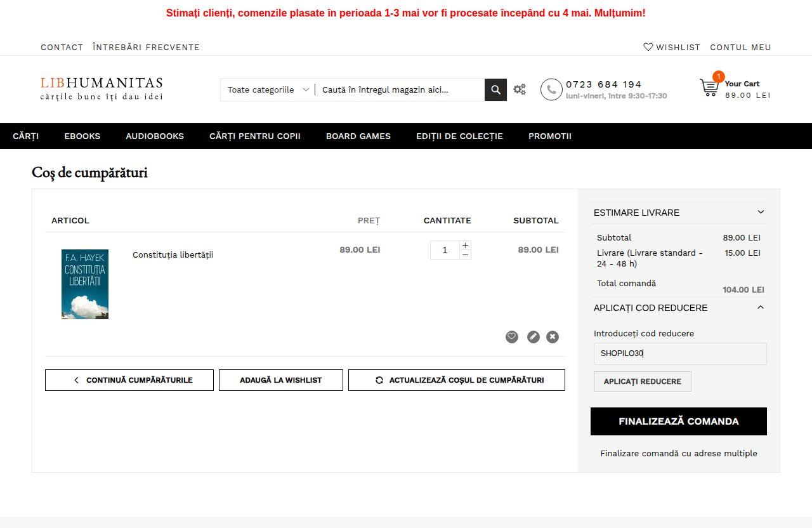Click the Aplicați reducere button
The width and height of the screenshot is (812, 528).
643,381
